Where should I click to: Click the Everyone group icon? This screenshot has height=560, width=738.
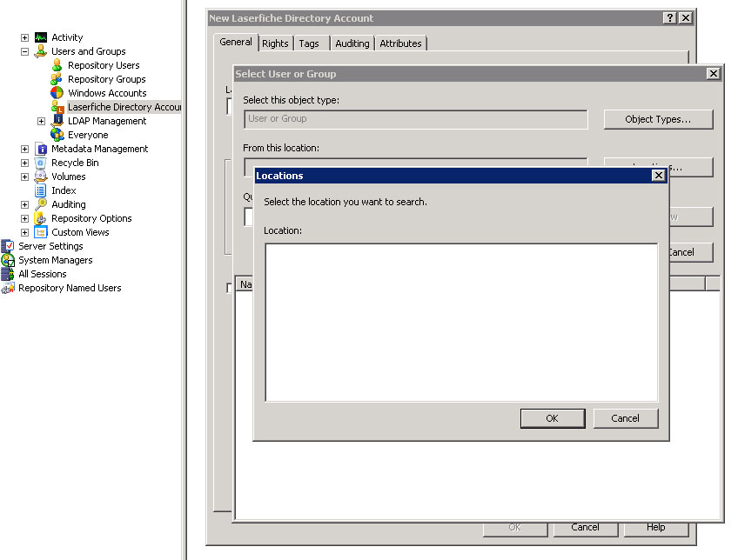pyautogui.click(x=57, y=135)
